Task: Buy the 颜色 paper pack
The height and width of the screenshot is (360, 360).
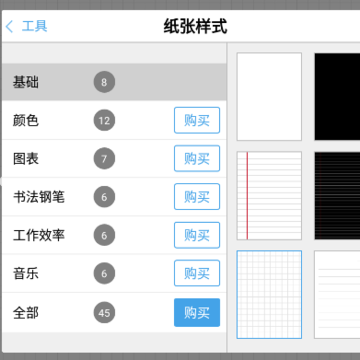Action: [197, 120]
